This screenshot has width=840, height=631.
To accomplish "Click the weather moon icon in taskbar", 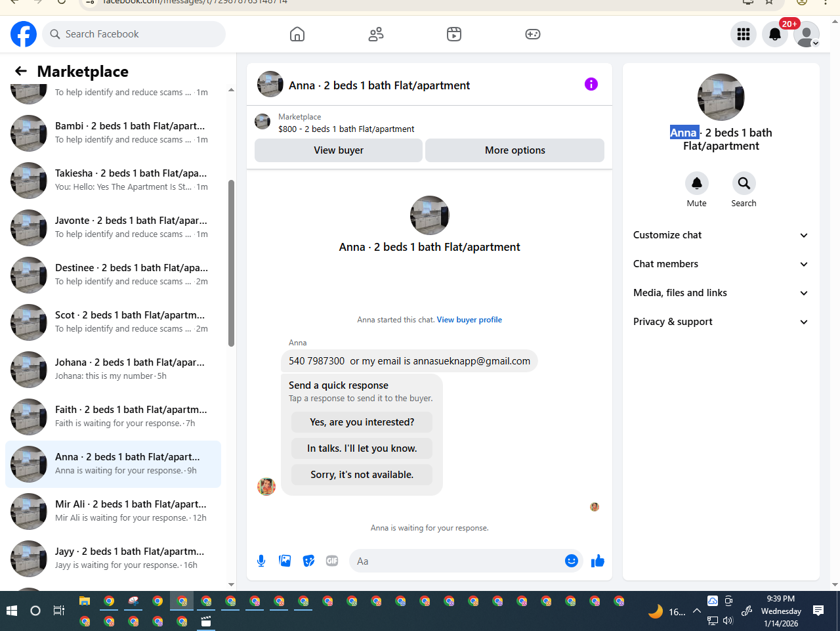I will click(656, 611).
